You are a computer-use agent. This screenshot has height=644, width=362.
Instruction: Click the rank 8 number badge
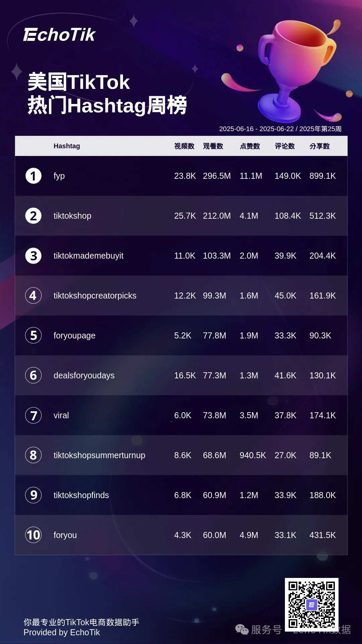(x=33, y=455)
